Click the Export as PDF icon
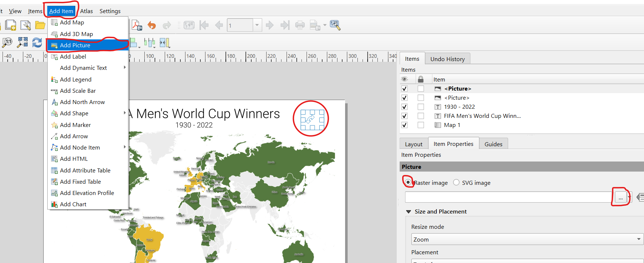 pyautogui.click(x=136, y=25)
